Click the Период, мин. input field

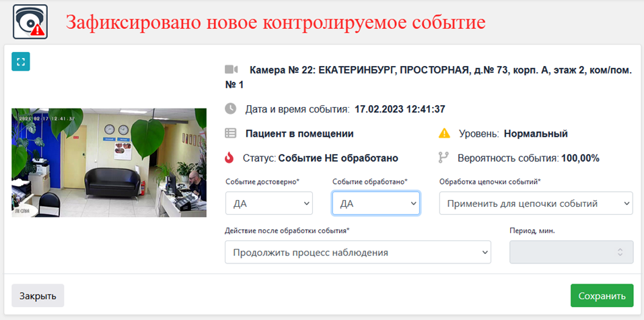pos(571,252)
